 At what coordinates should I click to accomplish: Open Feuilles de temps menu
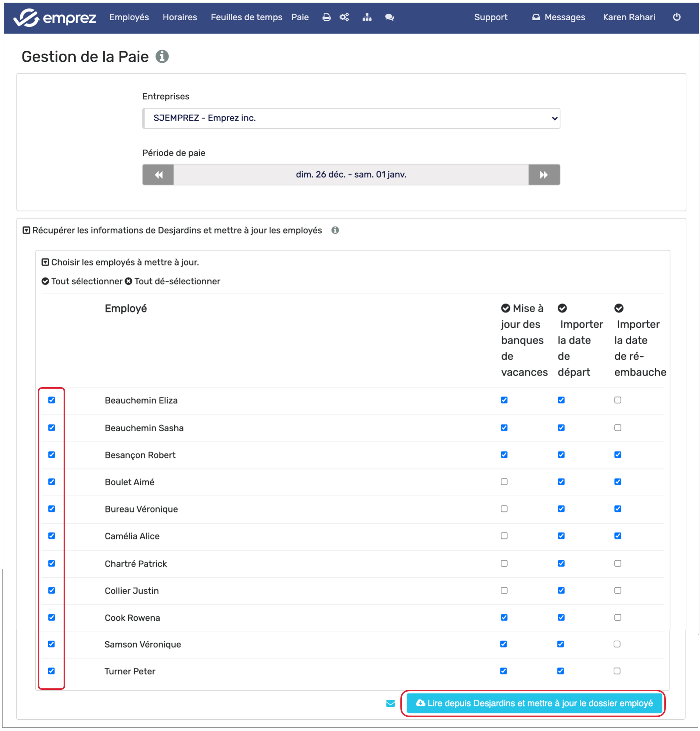(247, 17)
